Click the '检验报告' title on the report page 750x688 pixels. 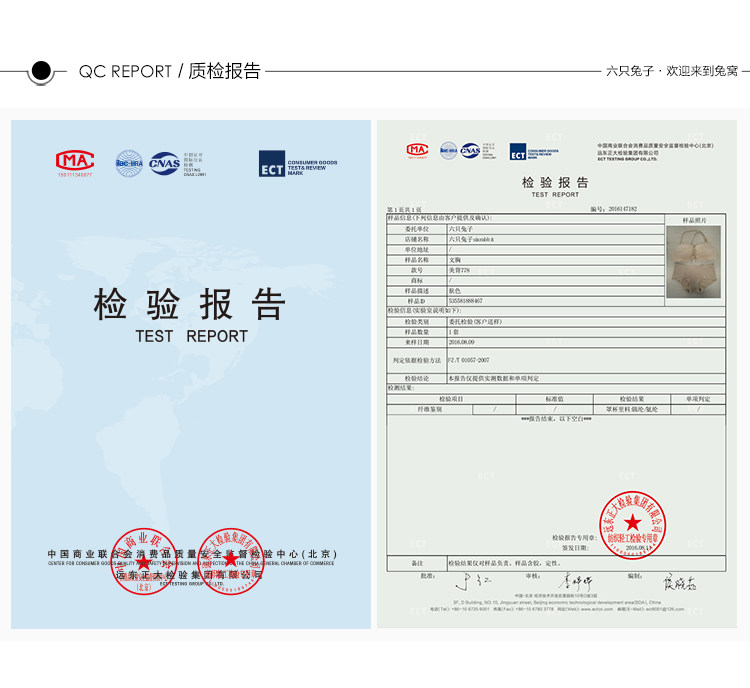click(555, 182)
